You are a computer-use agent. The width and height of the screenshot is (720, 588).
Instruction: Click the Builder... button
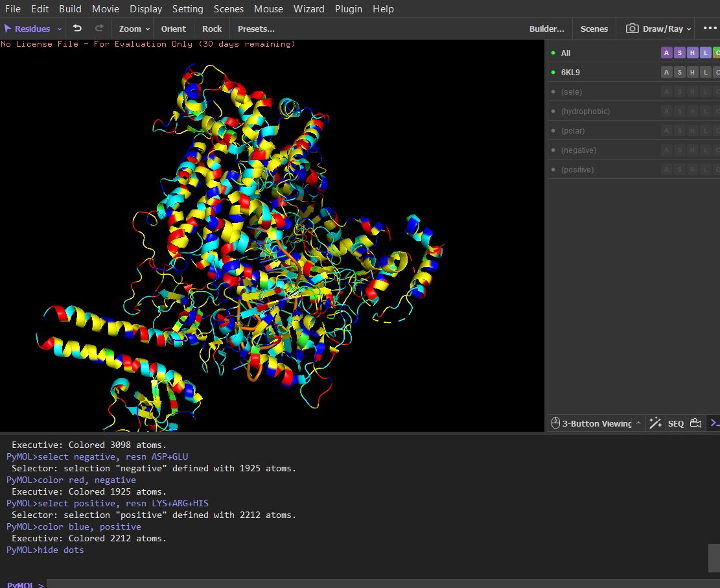click(546, 29)
